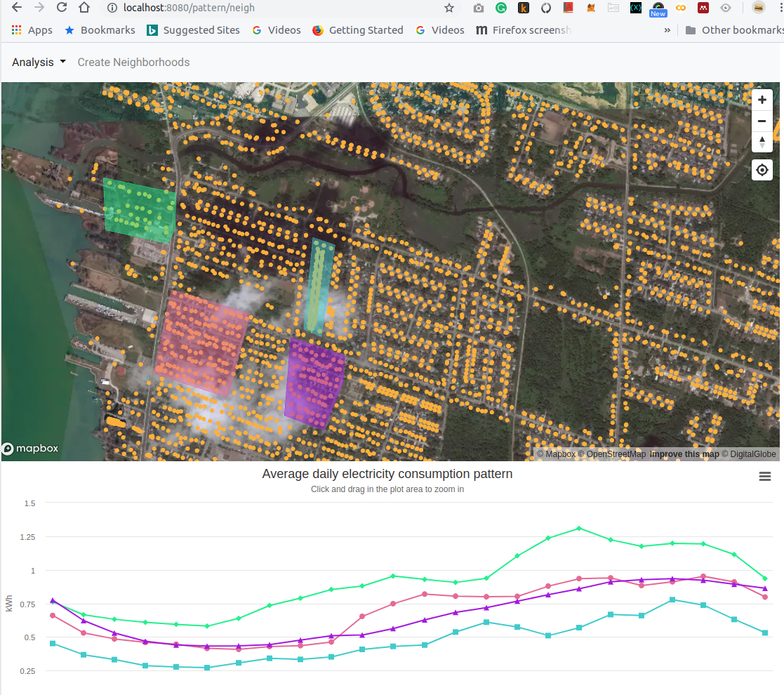Open the extension labeled New
The width and height of the screenshot is (784, 695).
658,9
